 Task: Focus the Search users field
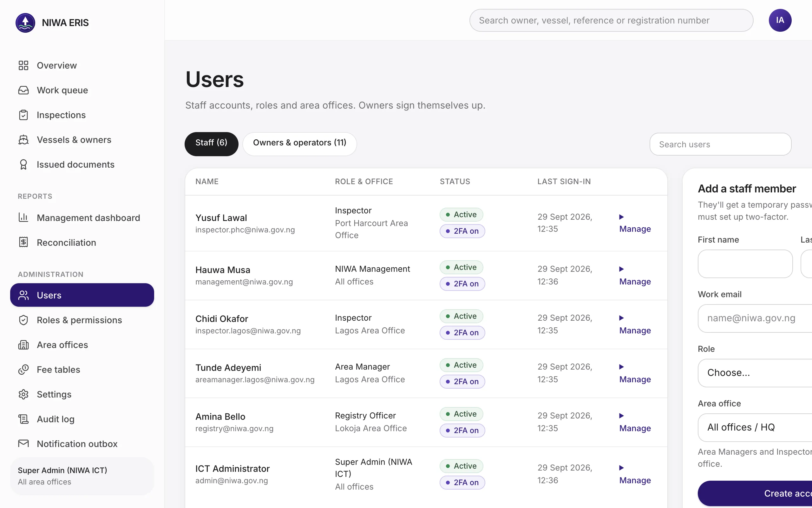[720, 144]
